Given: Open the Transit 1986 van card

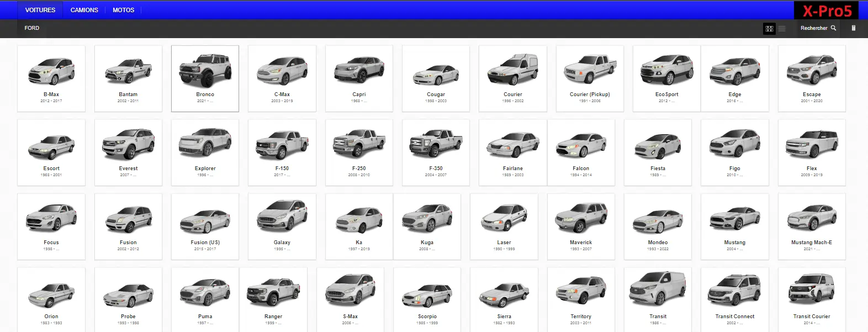Looking at the screenshot, I should pos(658,300).
